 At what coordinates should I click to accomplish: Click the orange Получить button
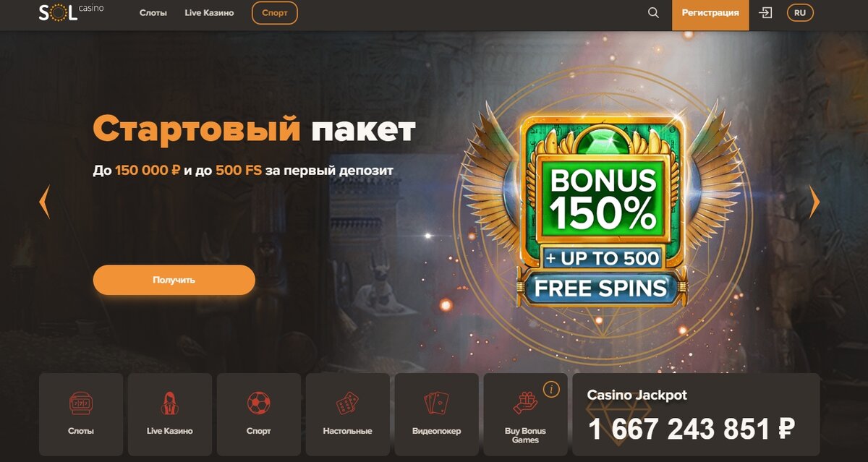[x=174, y=280]
